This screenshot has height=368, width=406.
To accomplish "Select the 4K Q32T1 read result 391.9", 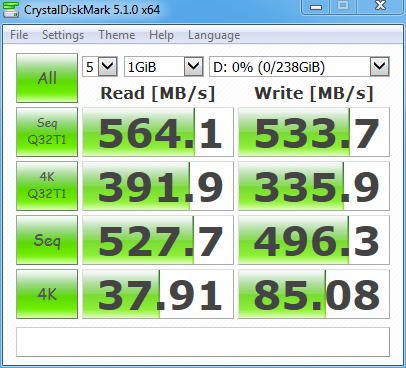I will (158, 186).
